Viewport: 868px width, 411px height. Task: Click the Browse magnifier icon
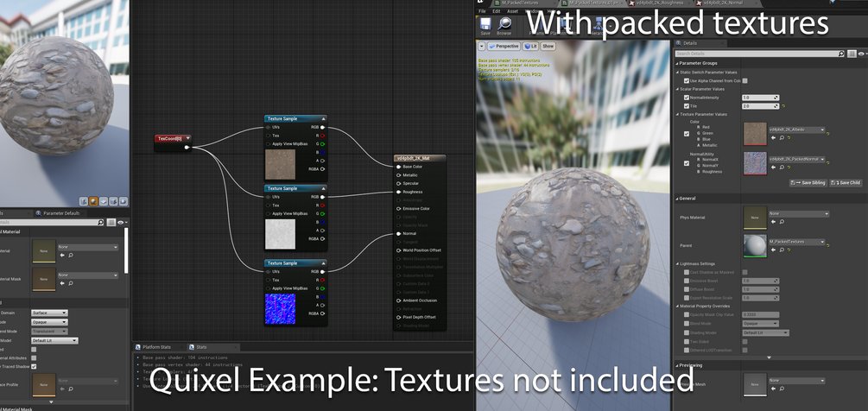[504, 25]
